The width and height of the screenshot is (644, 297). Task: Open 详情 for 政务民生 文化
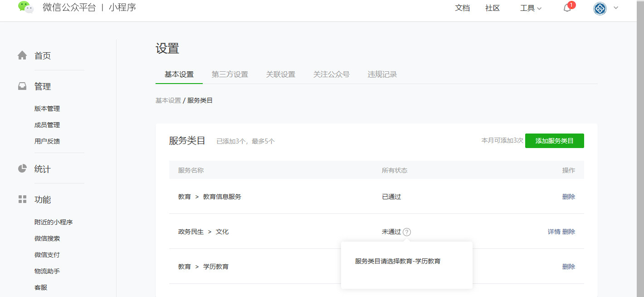click(x=554, y=232)
